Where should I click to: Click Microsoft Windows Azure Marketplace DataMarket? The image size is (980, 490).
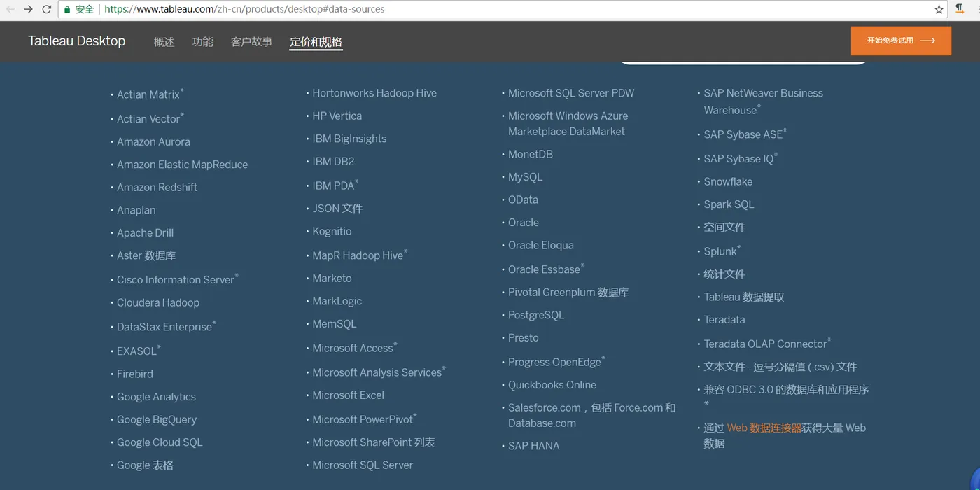pyautogui.click(x=568, y=123)
